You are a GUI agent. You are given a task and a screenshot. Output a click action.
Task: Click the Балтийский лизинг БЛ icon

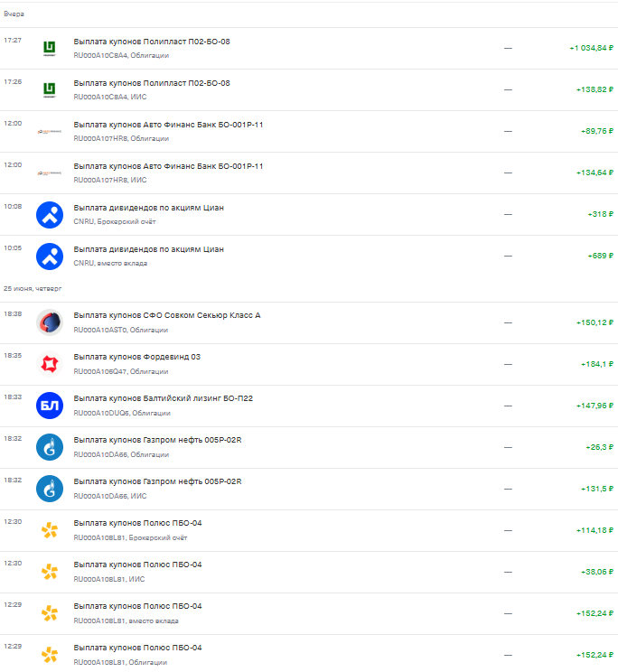click(50, 406)
